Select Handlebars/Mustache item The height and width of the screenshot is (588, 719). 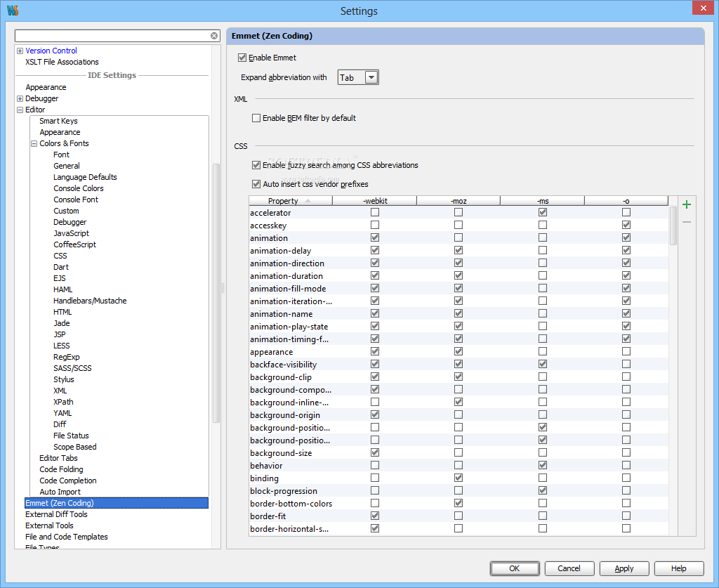[x=90, y=301]
